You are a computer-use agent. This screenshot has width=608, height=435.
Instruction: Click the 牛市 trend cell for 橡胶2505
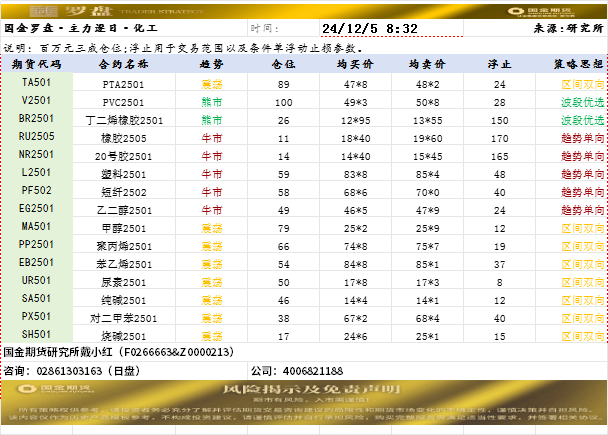point(212,138)
